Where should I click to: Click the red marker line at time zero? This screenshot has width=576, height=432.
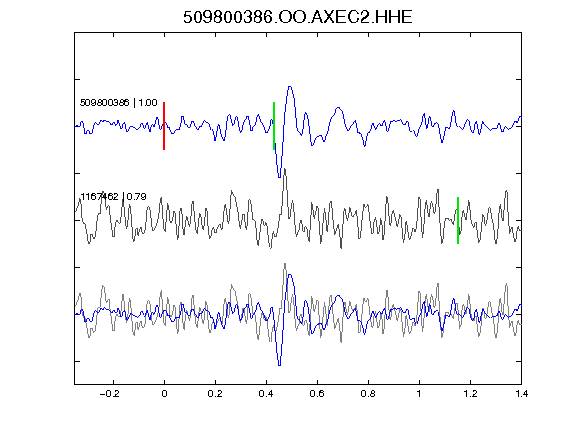[x=164, y=126]
